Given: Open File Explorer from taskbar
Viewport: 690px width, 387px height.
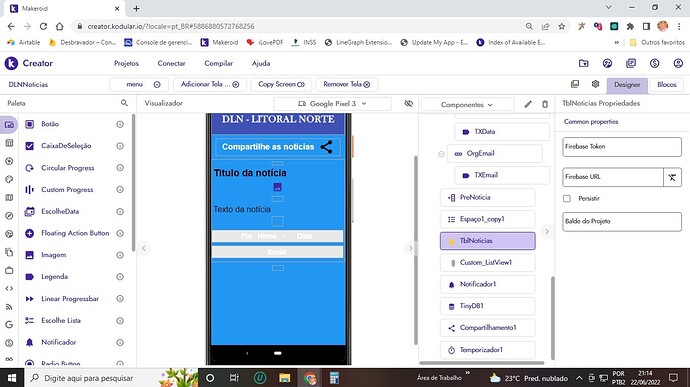Looking at the screenshot, I should click(285, 378).
